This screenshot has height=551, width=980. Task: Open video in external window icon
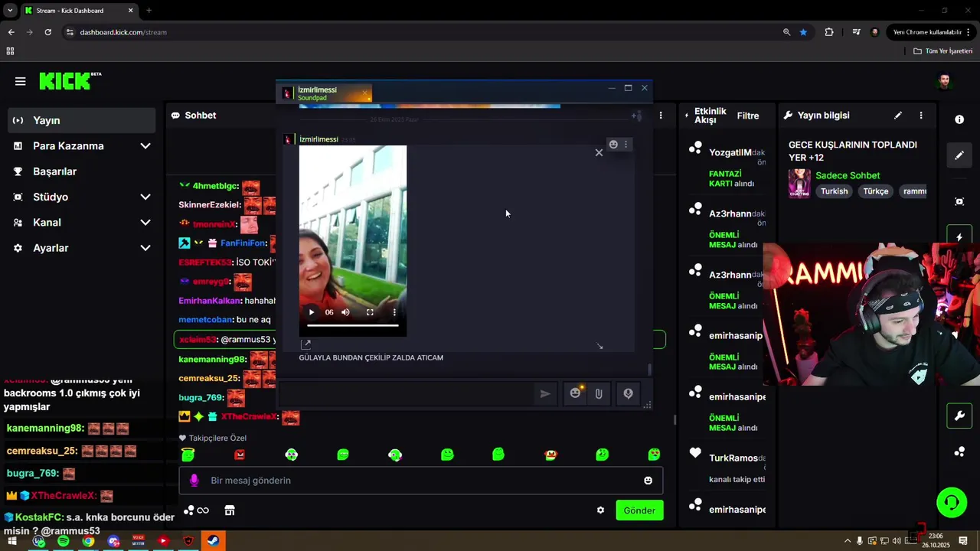pyautogui.click(x=305, y=344)
